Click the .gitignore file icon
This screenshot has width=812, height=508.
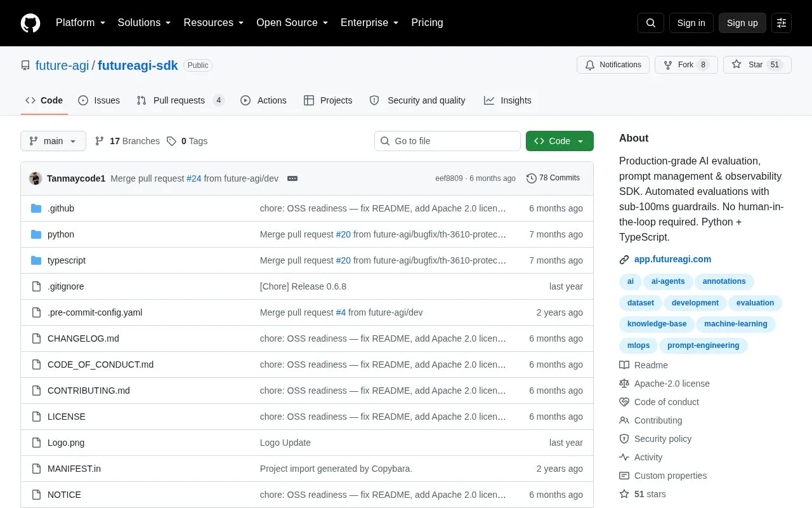[36, 286]
